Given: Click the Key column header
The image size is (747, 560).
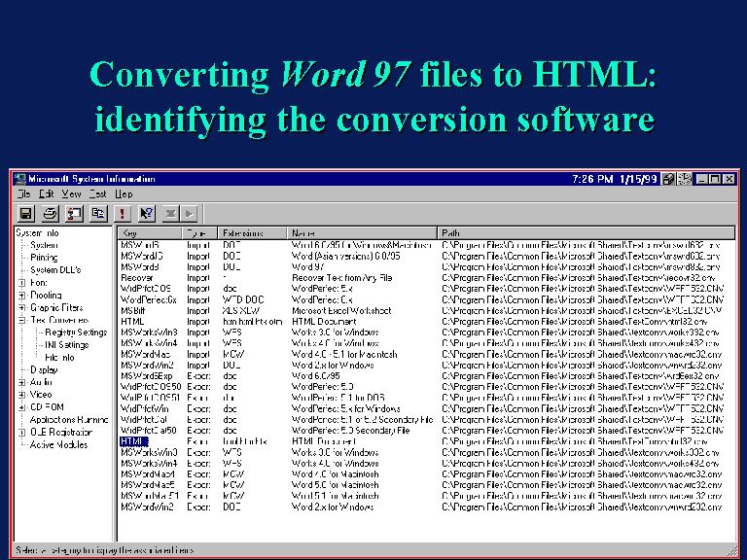Looking at the screenshot, I should pos(150,233).
